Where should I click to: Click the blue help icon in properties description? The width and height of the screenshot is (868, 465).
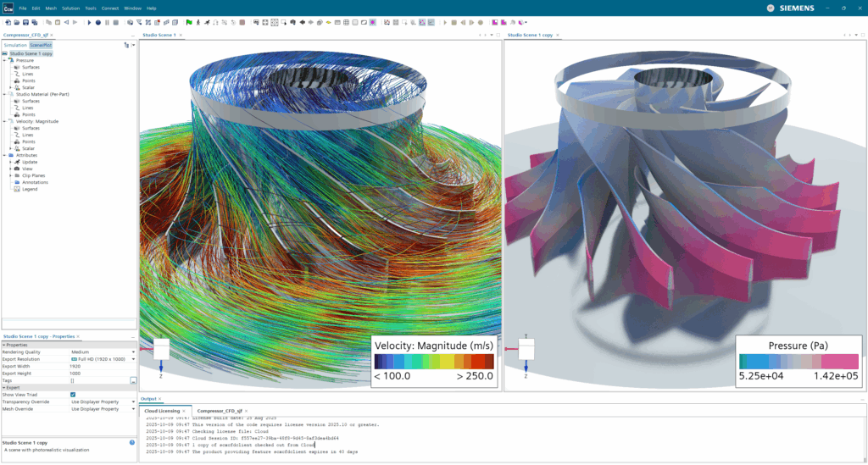pyautogui.click(x=132, y=442)
